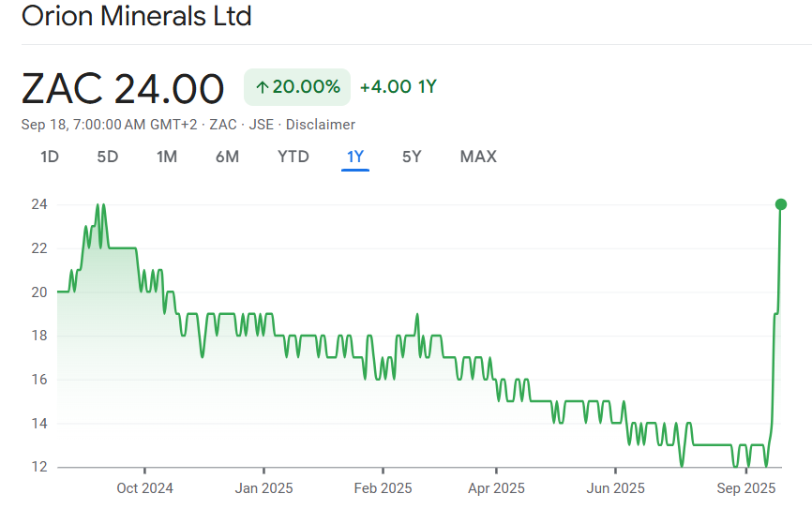Click the Sep 18 timestamp text
812x509 pixels.
[x=110, y=125]
